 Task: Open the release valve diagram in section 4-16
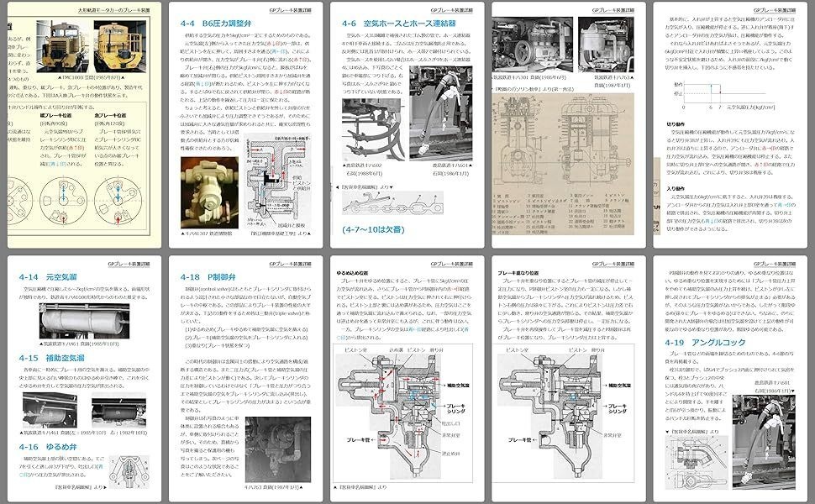tap(128, 470)
